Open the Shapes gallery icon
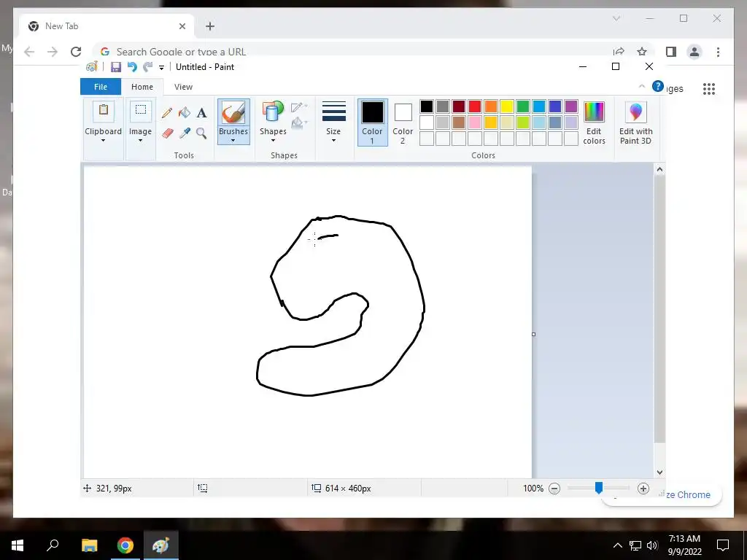Viewport: 747px width, 560px height. (273, 112)
